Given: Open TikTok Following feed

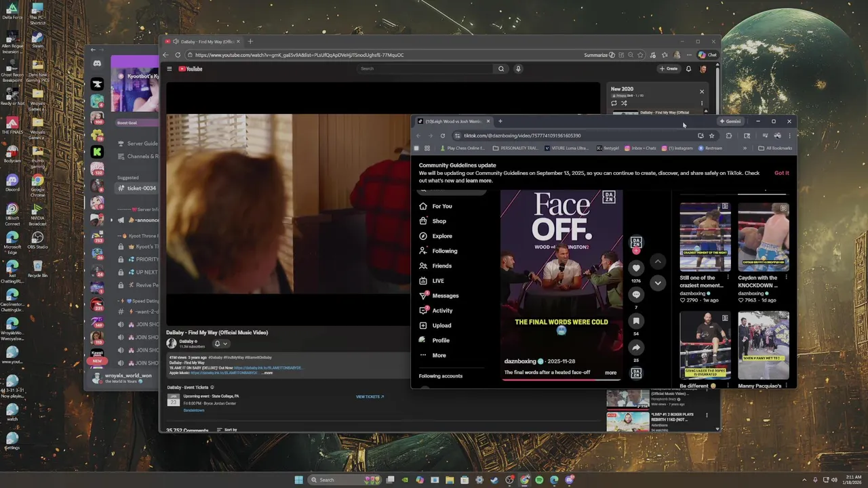Looking at the screenshot, I should 438,251.
